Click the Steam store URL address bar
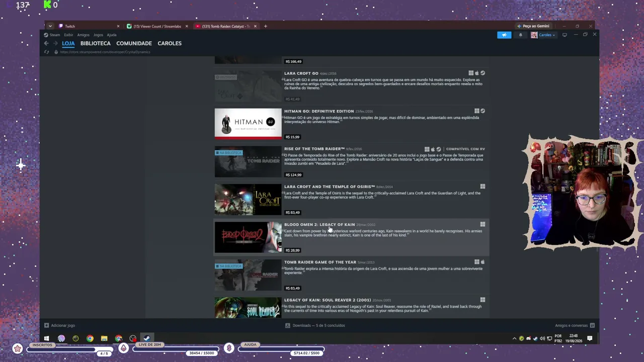644x362 pixels. point(105,52)
